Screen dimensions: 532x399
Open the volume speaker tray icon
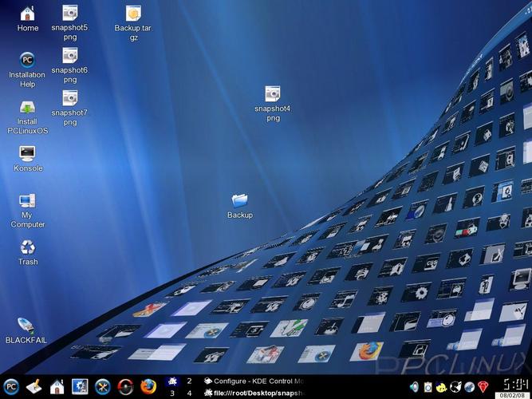coord(414,387)
